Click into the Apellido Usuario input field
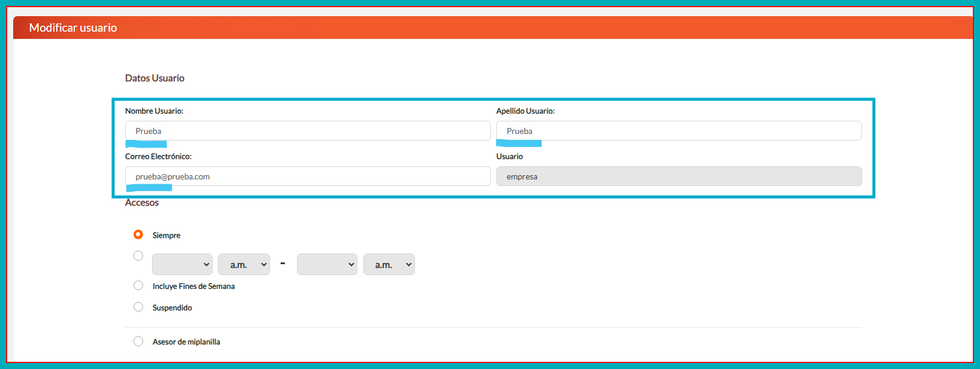Screen dimensions: 980x369 pyautogui.click(x=679, y=131)
